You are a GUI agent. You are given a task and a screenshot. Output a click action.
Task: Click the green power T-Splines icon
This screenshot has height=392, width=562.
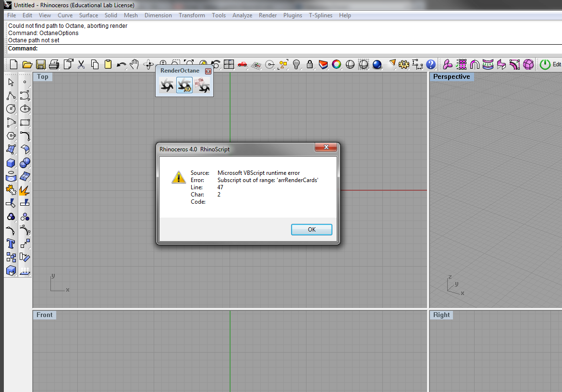(x=545, y=64)
